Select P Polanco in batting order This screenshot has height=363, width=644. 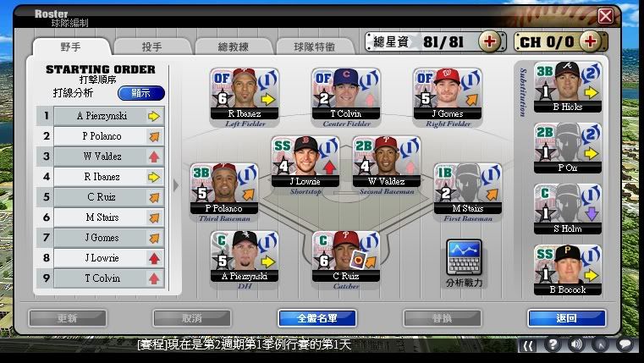(101, 136)
